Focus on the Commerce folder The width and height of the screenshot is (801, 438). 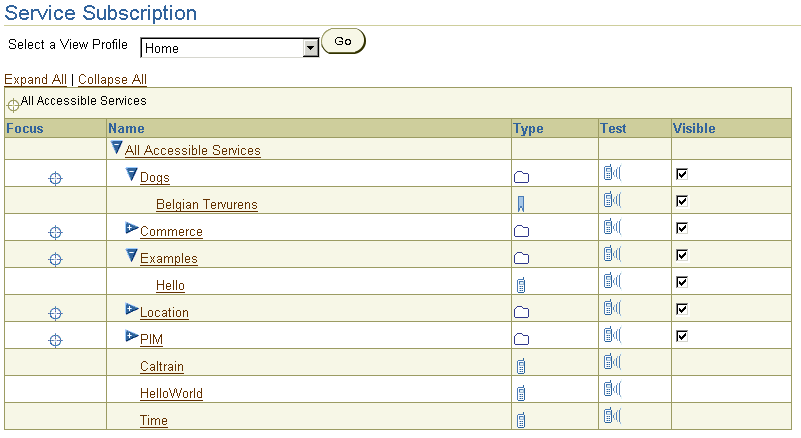[x=55, y=233]
